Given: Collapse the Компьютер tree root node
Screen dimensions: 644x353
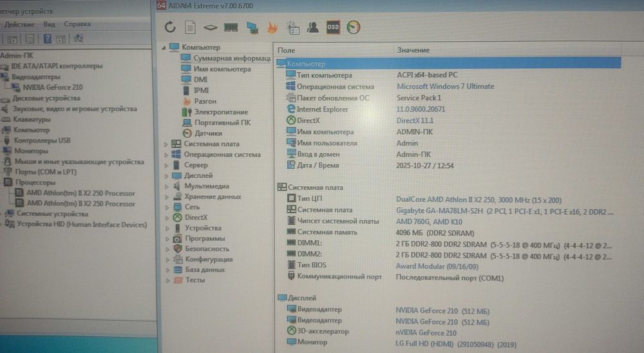Looking at the screenshot, I should tap(164, 48).
